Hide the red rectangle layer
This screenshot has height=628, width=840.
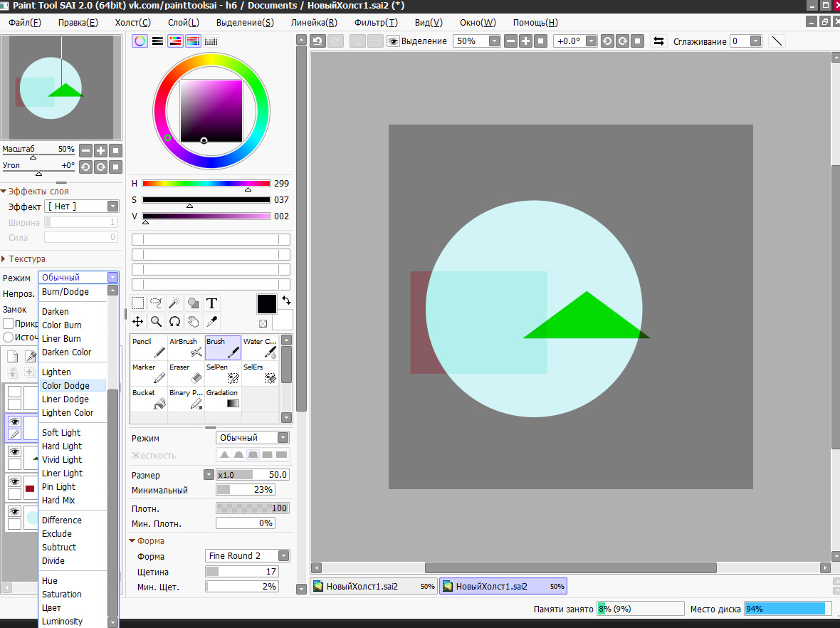(x=14, y=482)
